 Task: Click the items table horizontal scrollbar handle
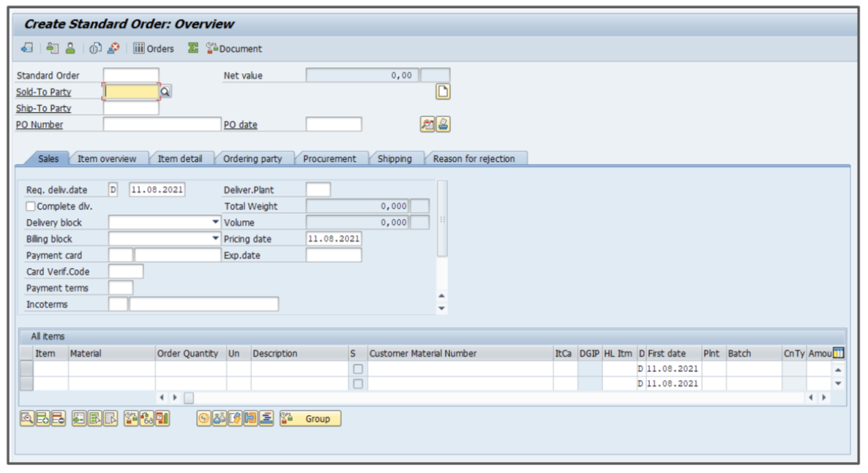189,398
